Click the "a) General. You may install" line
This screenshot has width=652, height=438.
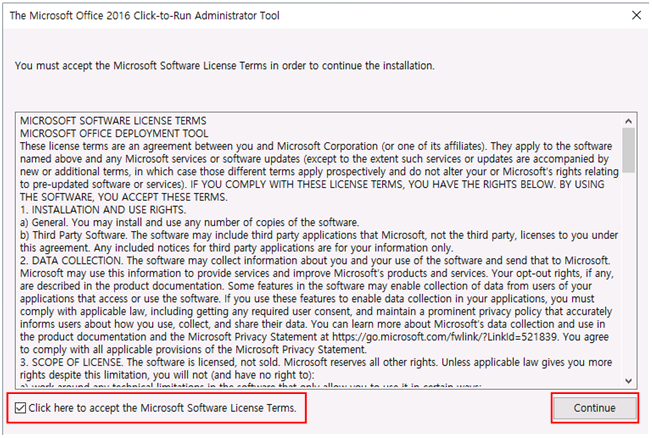(190, 222)
